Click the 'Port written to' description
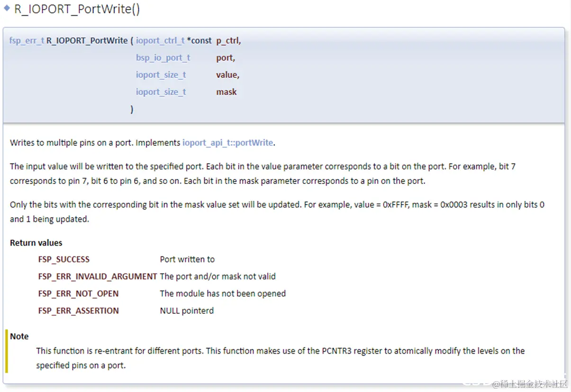571x392 pixels. (187, 259)
